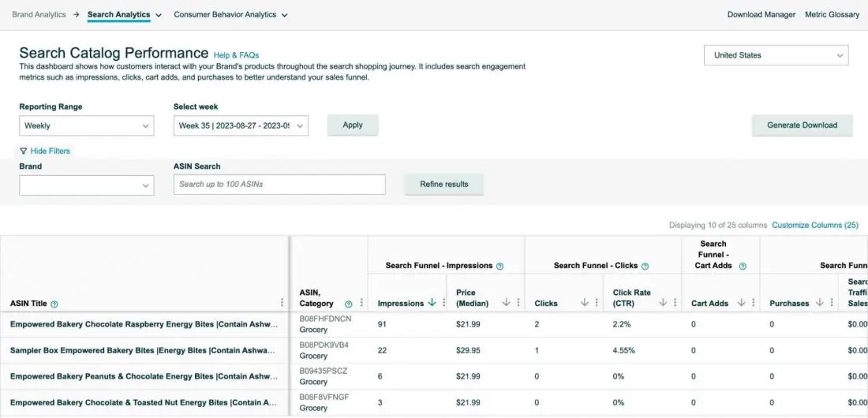The height and width of the screenshot is (418, 868).
Task: Open the Consumer Behavior Analytics menu
Action: coord(230,15)
